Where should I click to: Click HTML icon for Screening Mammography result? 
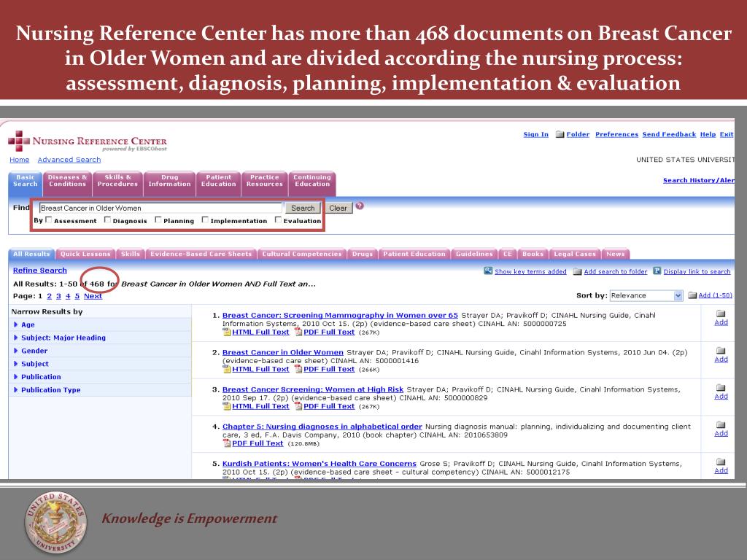tap(227, 332)
